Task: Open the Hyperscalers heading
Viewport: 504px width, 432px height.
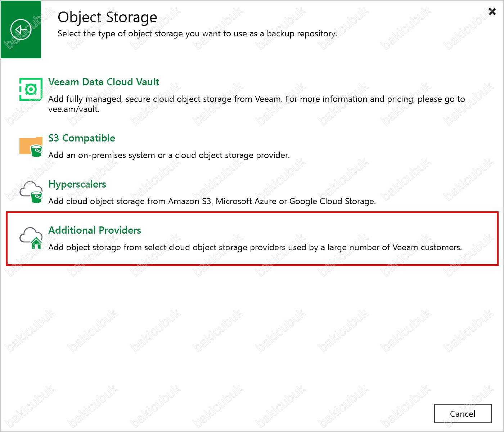Action: click(x=77, y=184)
